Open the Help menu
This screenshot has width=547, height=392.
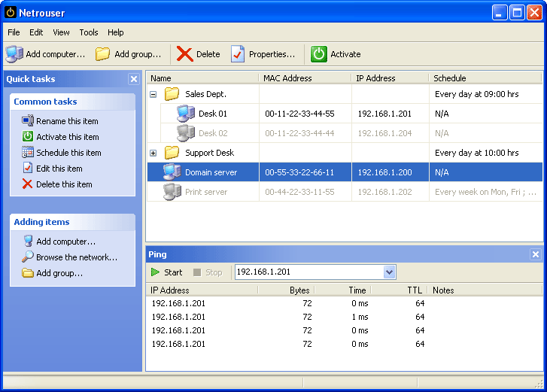(115, 32)
